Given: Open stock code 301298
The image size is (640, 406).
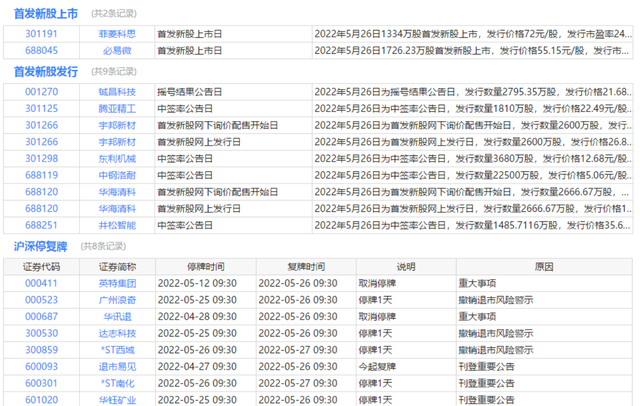Looking at the screenshot, I should pyautogui.click(x=41, y=159).
